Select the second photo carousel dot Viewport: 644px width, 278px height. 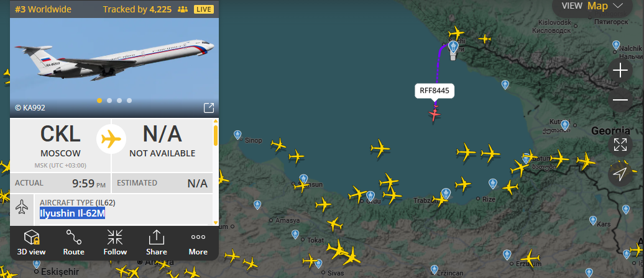coord(109,101)
